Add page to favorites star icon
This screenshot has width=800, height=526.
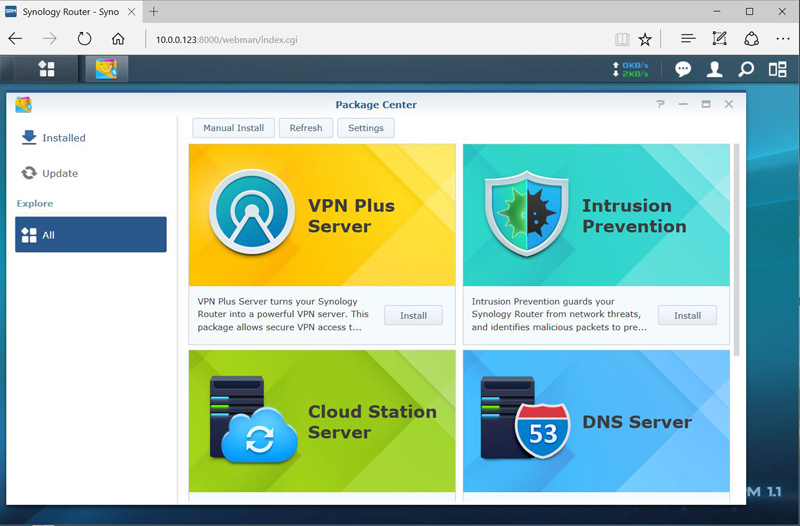[x=645, y=39]
